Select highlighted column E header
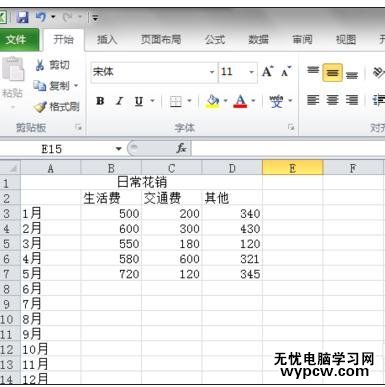Screen dimensions: 385x387 coord(293,168)
